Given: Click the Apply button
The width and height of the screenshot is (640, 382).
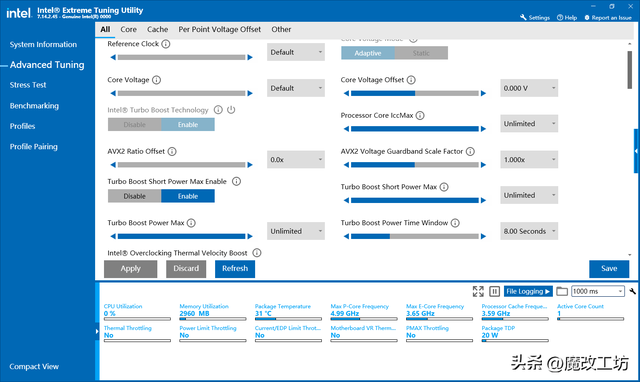Looking at the screenshot, I should [131, 269].
